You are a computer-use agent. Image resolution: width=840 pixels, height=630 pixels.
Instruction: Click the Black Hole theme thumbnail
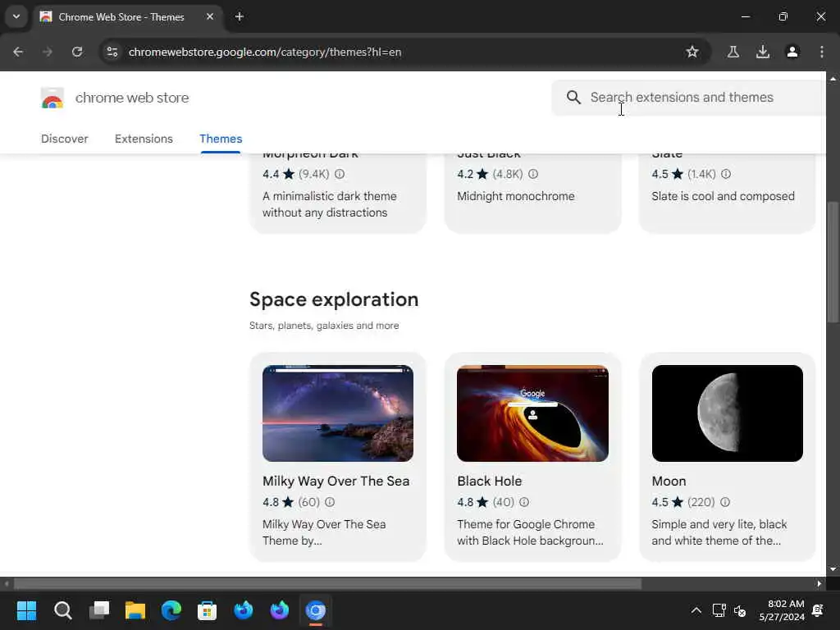click(x=532, y=413)
